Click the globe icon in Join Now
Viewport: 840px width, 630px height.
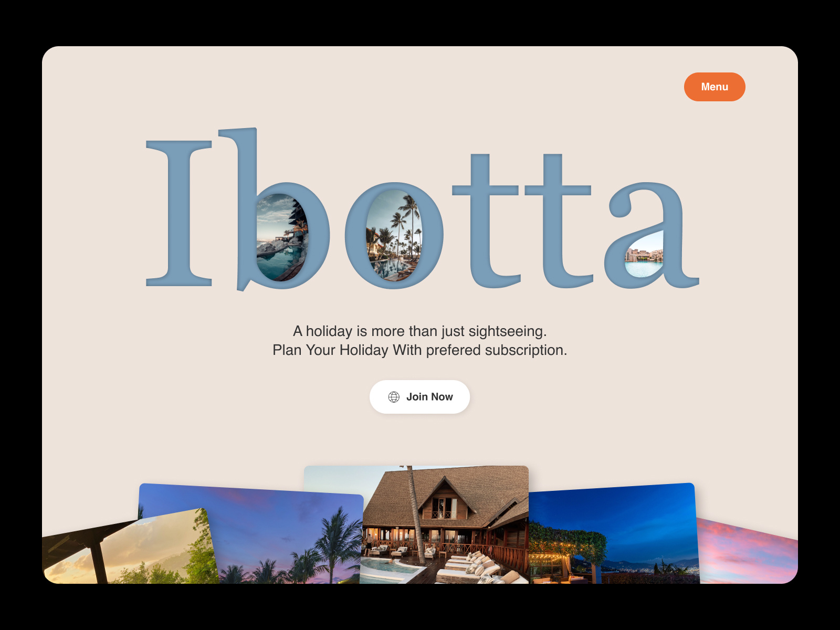click(x=394, y=397)
